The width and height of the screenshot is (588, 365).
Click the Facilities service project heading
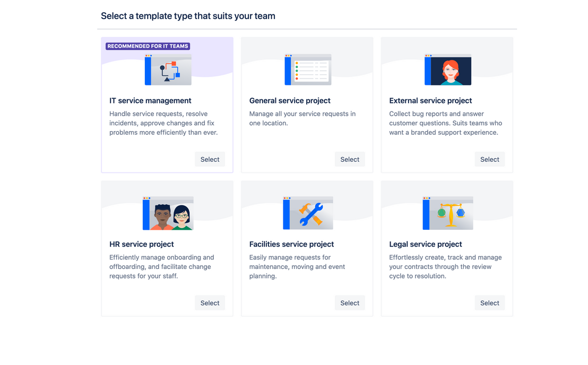292,244
